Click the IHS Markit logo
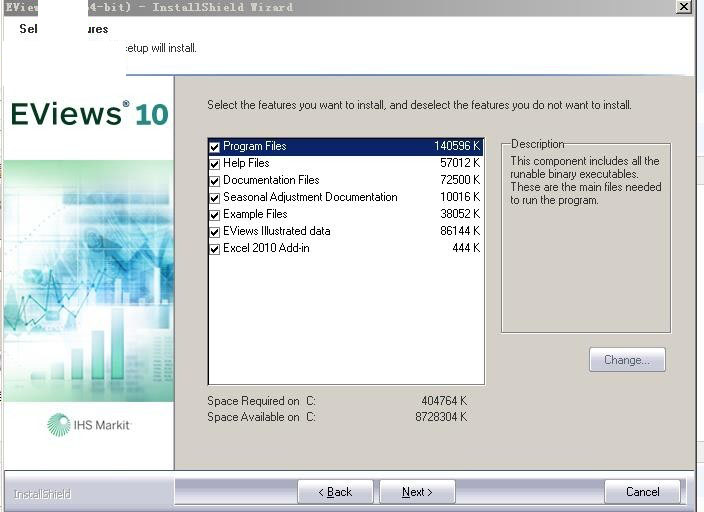 (x=89, y=425)
